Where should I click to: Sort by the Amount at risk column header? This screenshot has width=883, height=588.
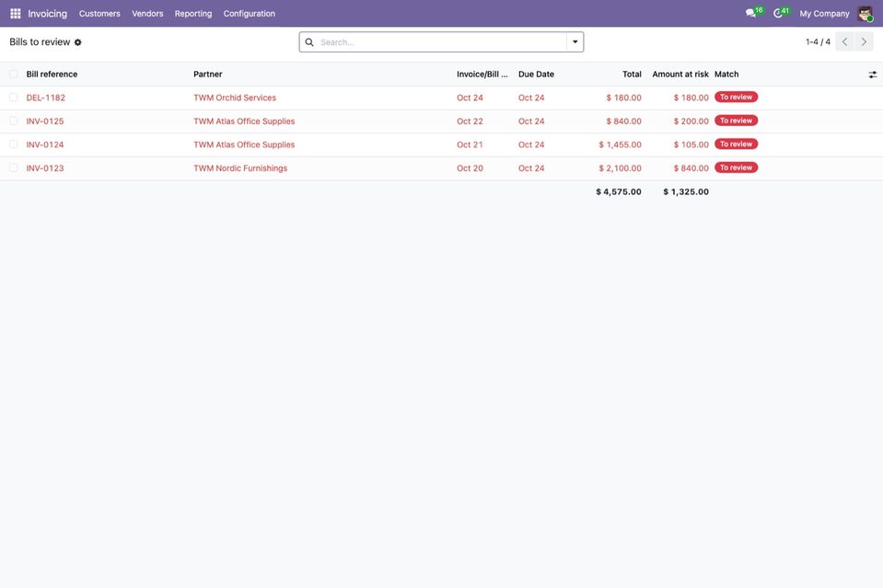point(680,75)
